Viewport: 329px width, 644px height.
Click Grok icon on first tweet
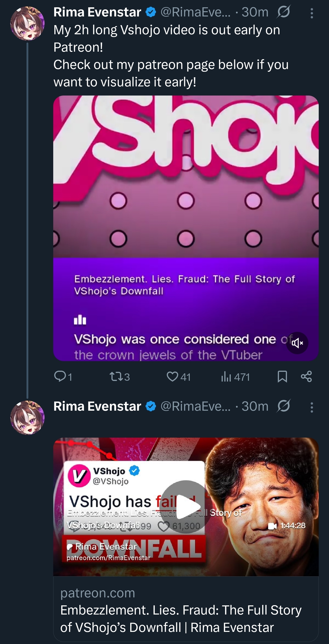(x=284, y=12)
